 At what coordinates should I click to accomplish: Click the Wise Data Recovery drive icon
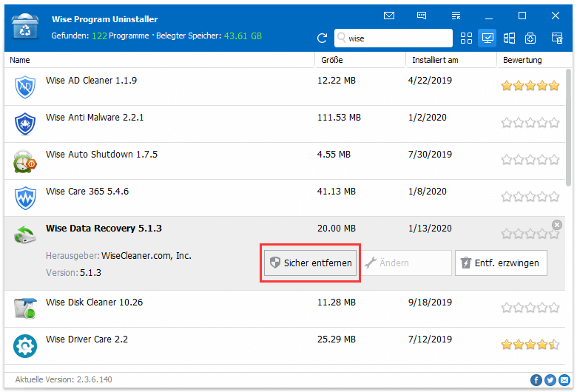coord(25,235)
